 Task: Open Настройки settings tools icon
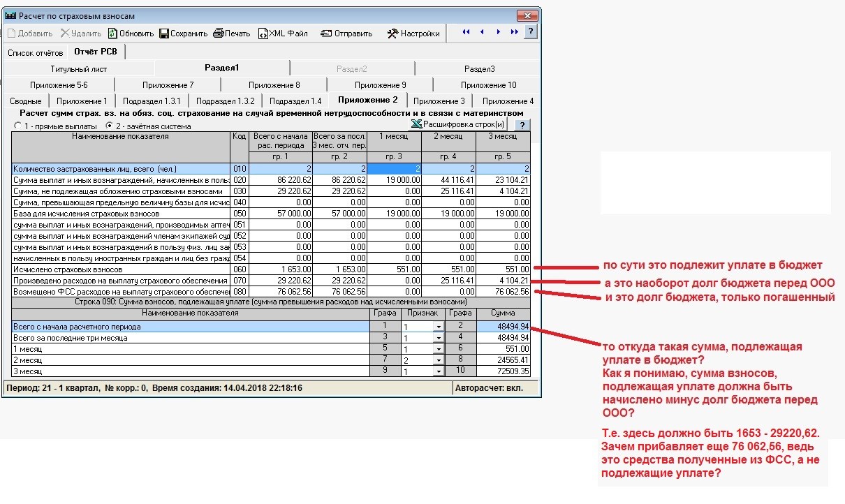tap(392, 33)
